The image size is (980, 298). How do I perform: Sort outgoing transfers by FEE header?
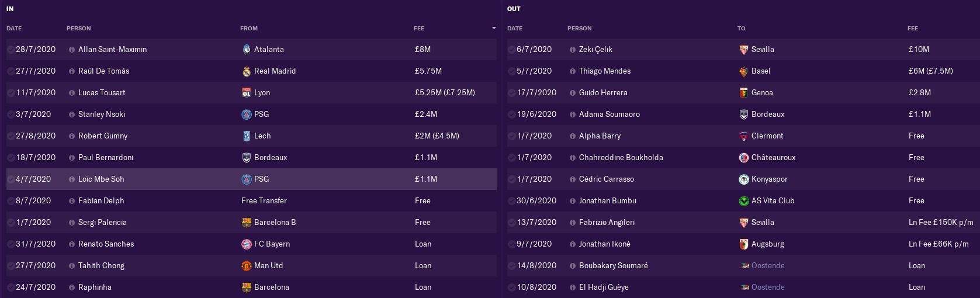pyautogui.click(x=913, y=28)
